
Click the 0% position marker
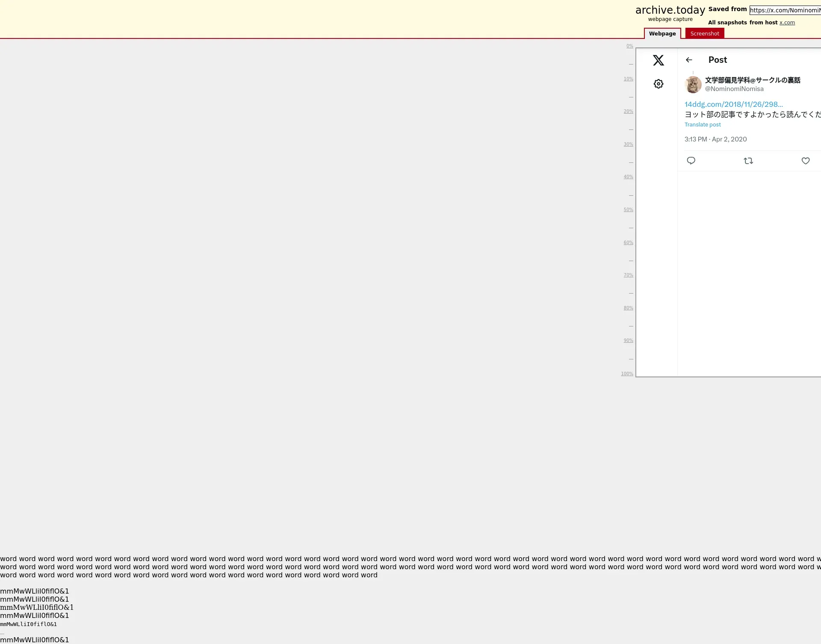coord(629,46)
